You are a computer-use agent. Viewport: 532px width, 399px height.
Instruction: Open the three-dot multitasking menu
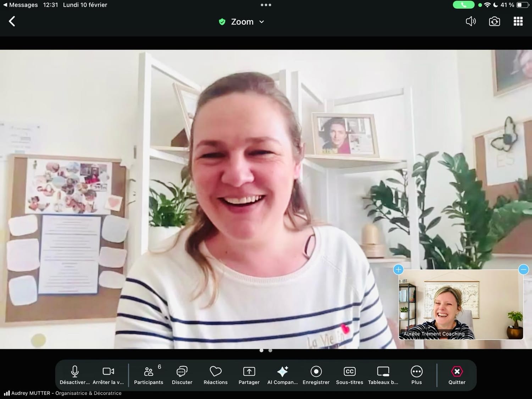pos(266,5)
